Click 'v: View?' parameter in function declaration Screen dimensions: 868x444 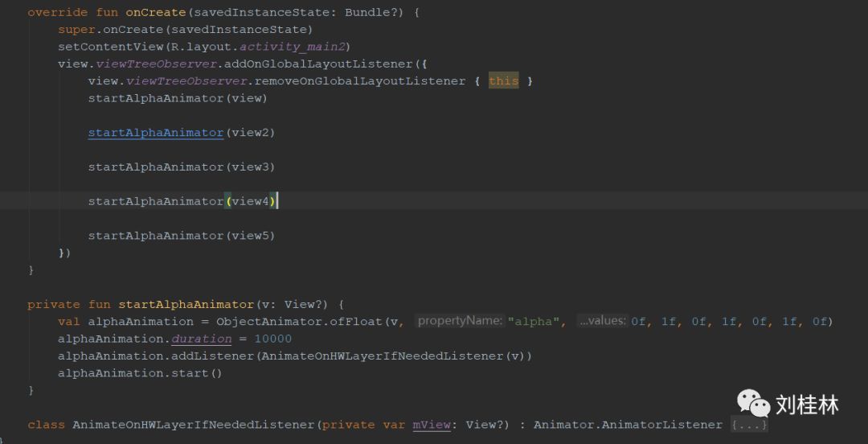(295, 304)
